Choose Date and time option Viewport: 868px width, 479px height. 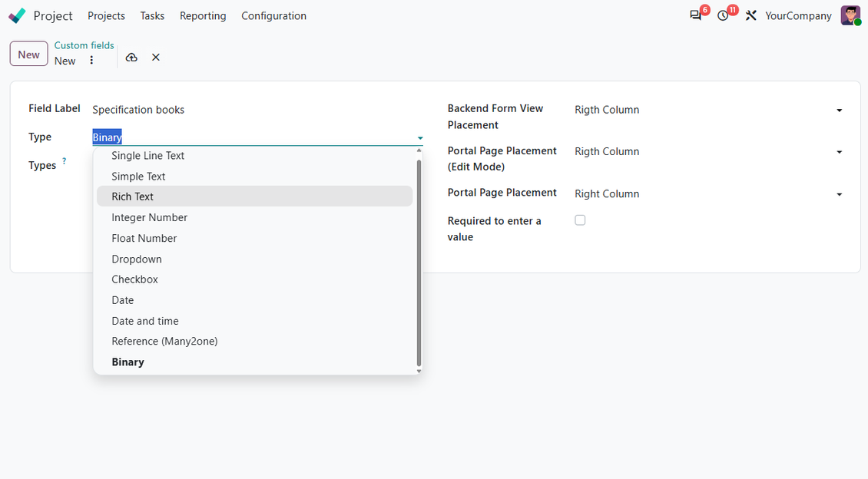click(255, 321)
